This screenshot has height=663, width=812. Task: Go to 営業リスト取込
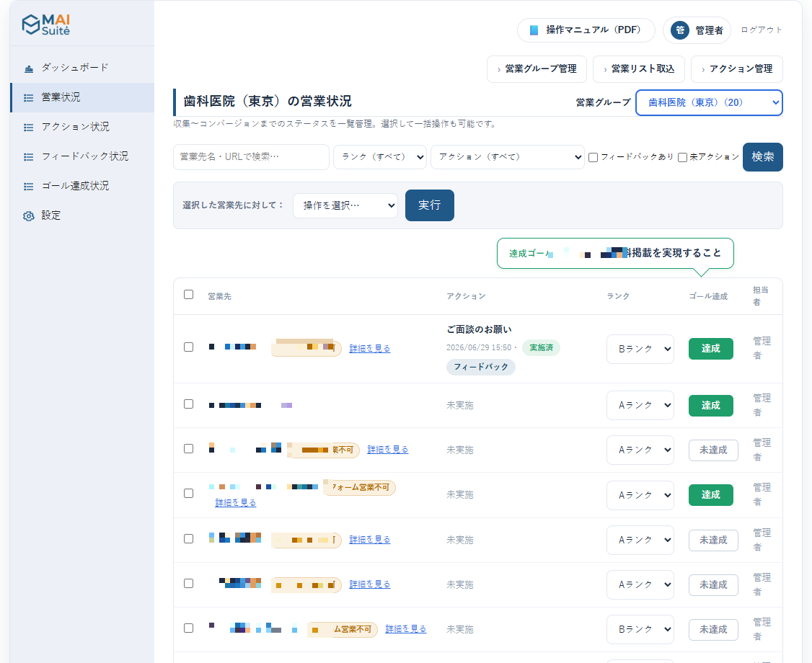click(x=638, y=69)
